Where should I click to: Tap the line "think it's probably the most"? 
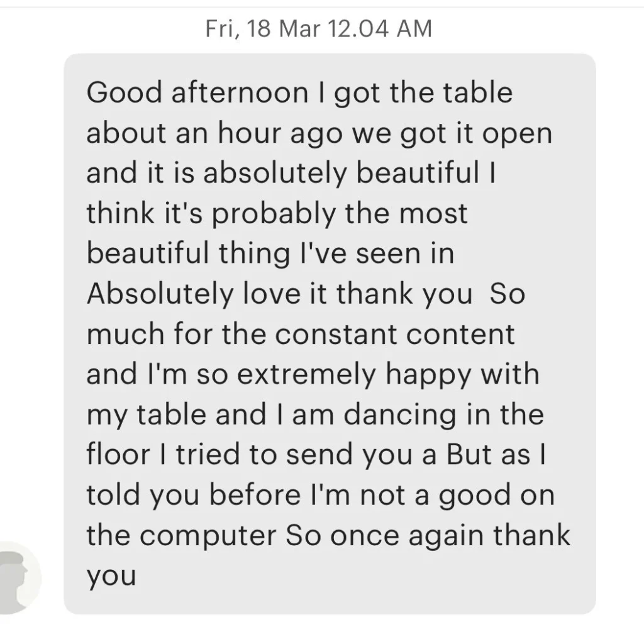coord(277,214)
